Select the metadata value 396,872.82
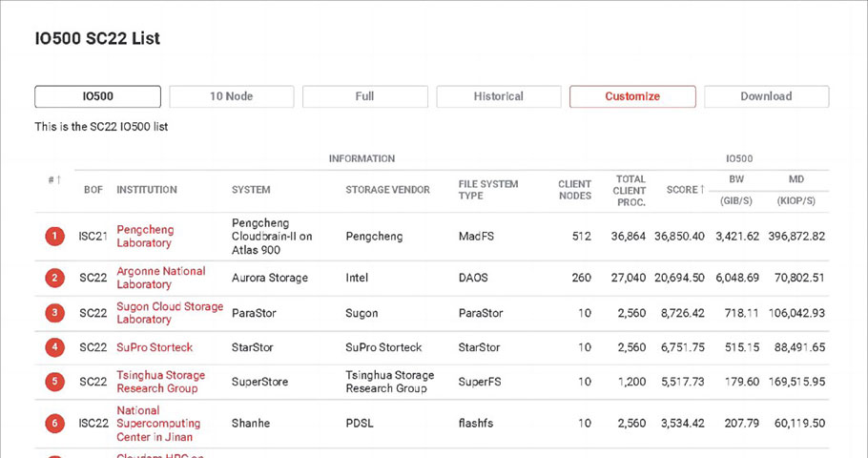The image size is (868, 458). (796, 237)
